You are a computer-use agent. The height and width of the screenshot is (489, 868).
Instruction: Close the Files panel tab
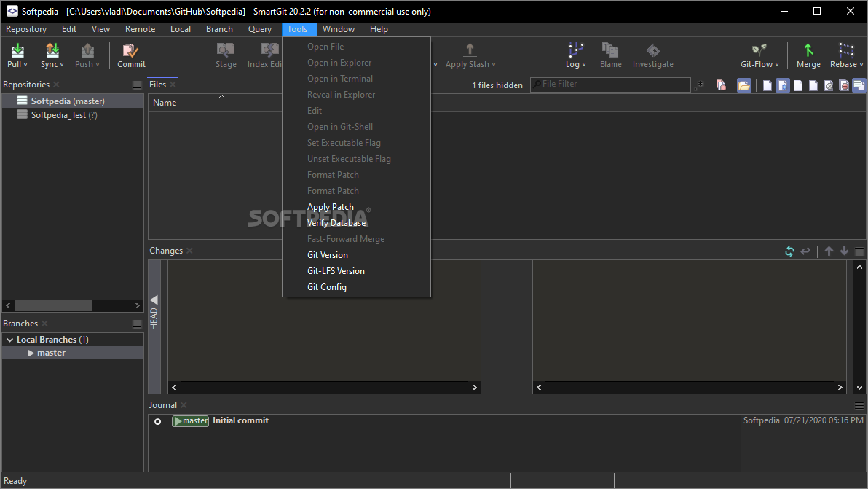pos(173,85)
